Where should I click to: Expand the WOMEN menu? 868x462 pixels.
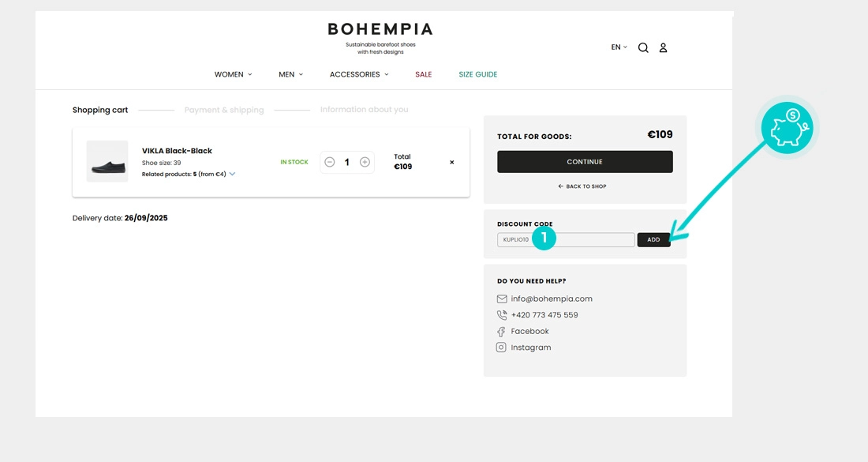(x=233, y=74)
